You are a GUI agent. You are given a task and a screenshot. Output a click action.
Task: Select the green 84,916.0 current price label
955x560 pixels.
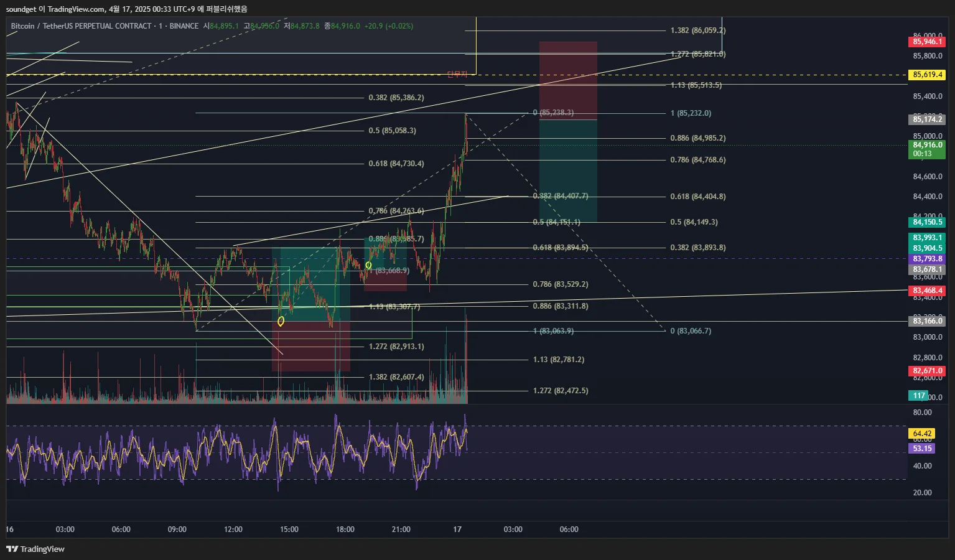(926, 149)
